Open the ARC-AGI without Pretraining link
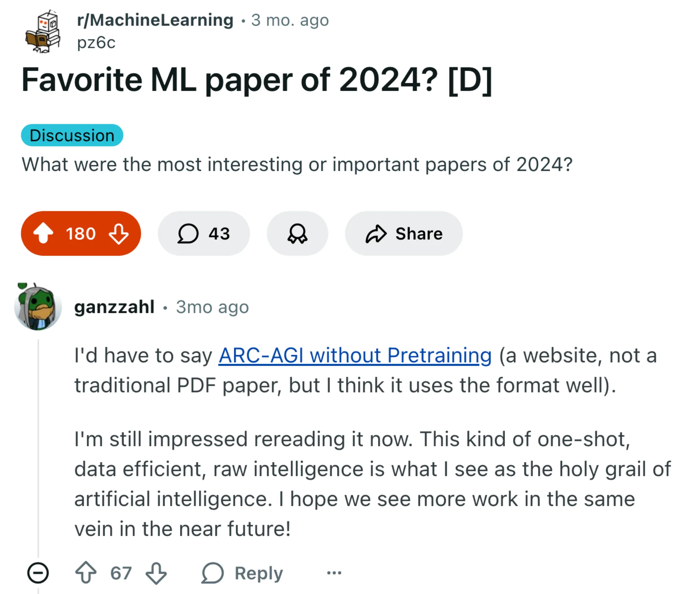This screenshot has height=594, width=700. [355, 356]
